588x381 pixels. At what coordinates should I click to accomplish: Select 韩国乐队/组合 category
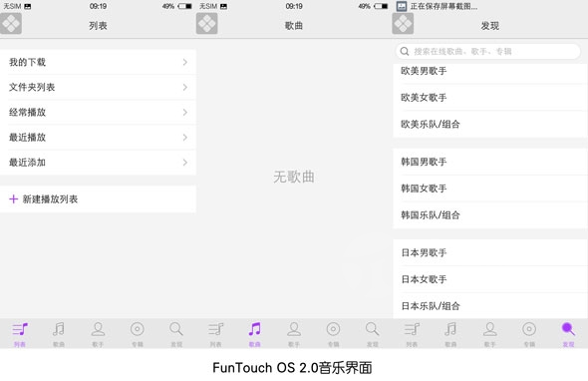[489, 215]
